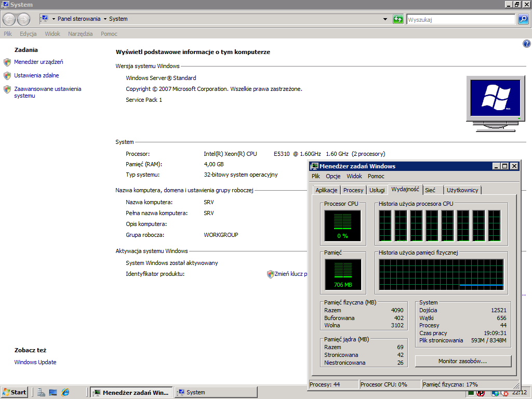
Task: Click the 'System Windows został aktywowany' text
Action: click(171, 263)
